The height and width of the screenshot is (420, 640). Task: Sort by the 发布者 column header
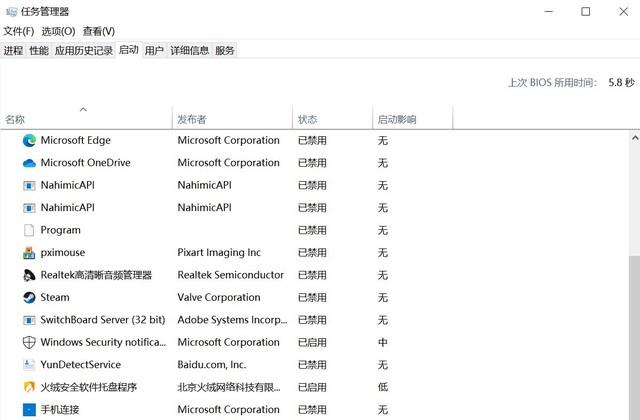[232, 119]
